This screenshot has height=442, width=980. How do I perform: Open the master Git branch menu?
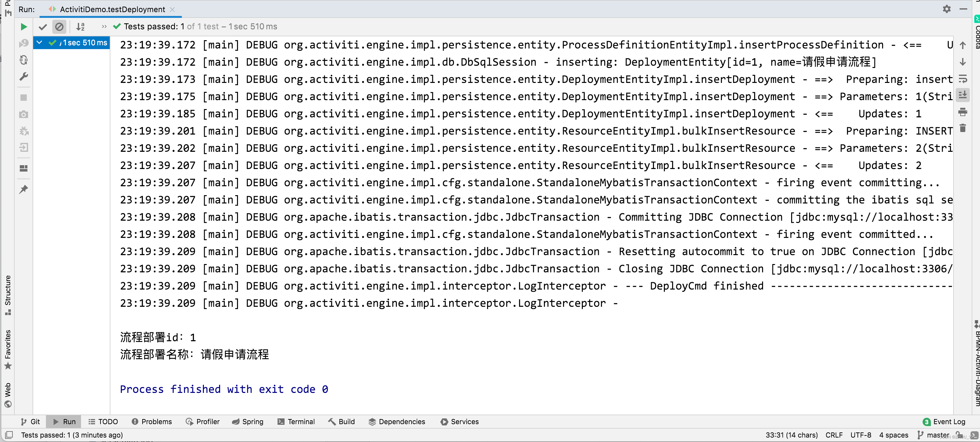[934, 435]
